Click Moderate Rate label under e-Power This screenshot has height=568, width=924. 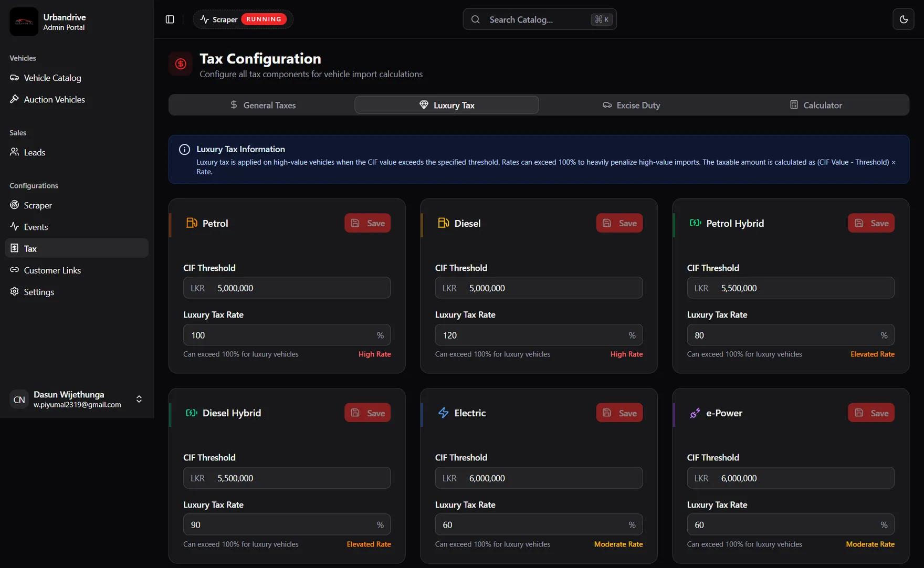pos(870,544)
